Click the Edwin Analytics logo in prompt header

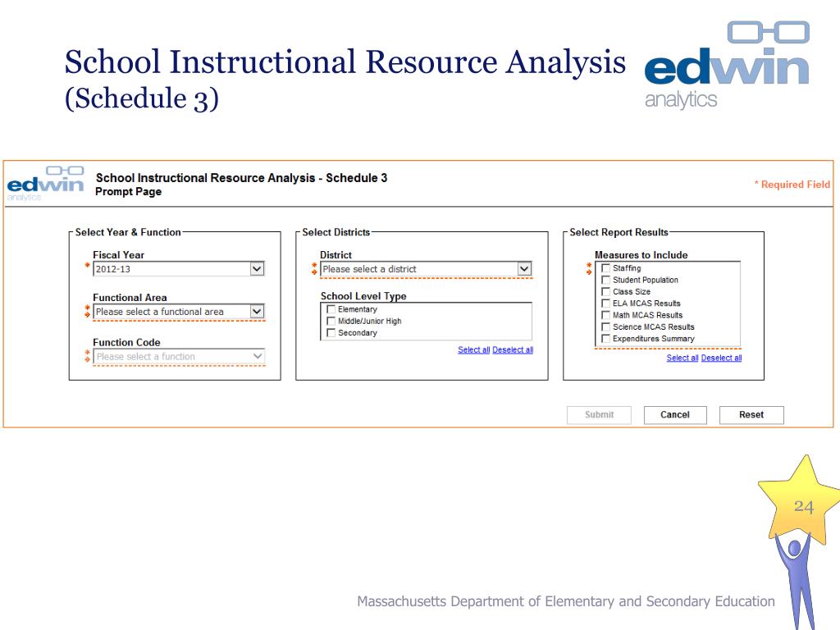coord(46,184)
